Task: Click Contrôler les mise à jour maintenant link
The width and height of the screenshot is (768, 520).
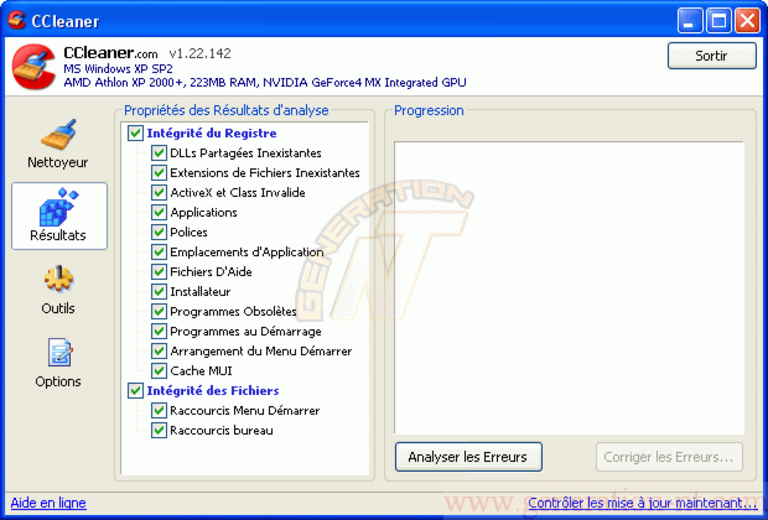Action: (x=642, y=503)
